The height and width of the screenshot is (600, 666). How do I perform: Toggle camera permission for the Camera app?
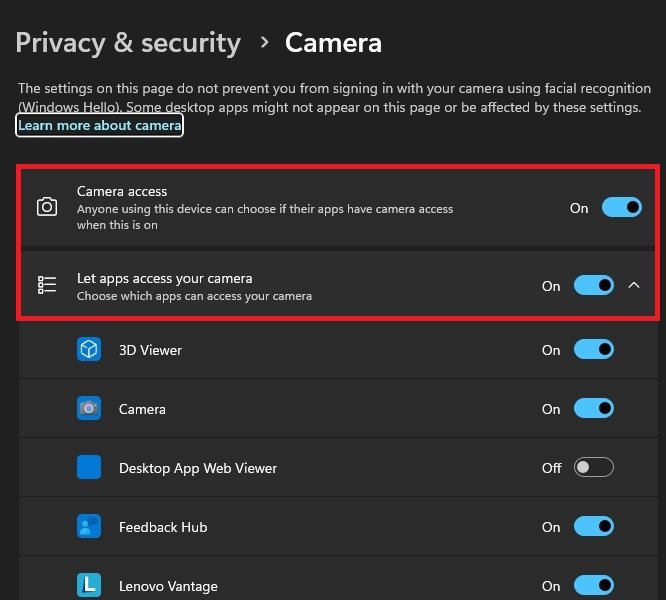(593, 408)
